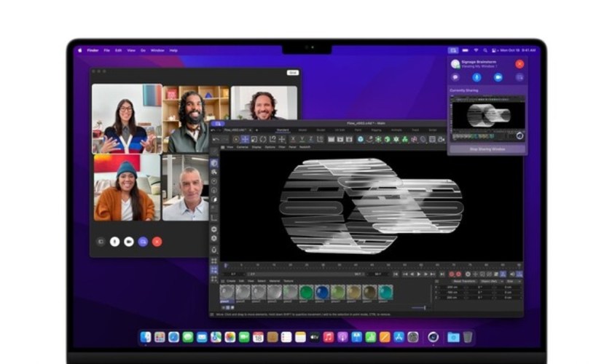Open the Object (Rel) coordinate dropdown
Viewport: 612px width, 364px height.
tap(491, 281)
